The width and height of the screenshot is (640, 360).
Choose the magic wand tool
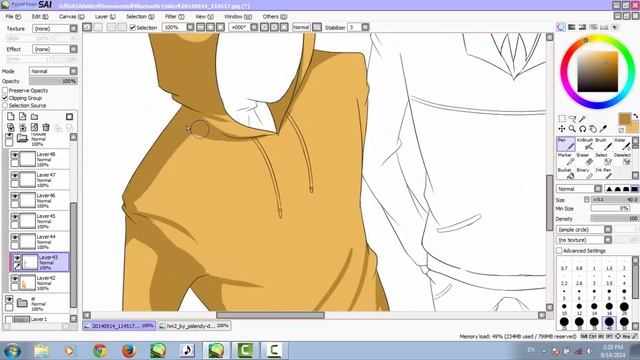pos(582,118)
